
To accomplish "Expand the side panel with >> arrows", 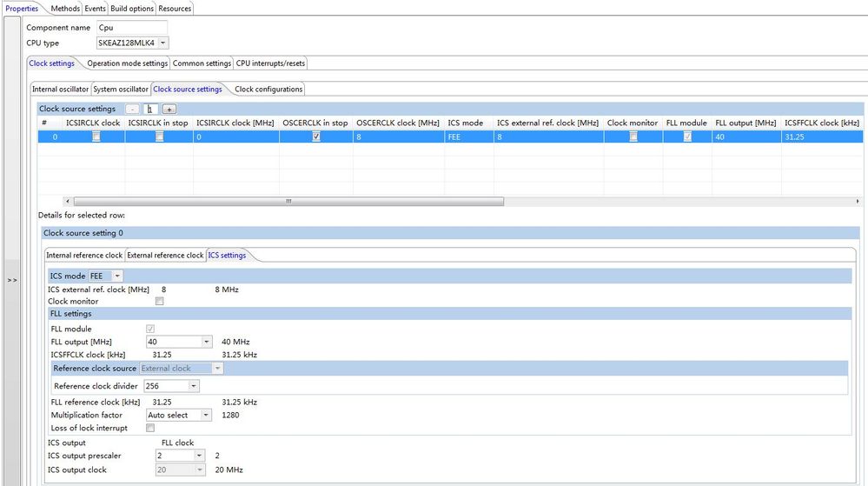I will (x=12, y=281).
